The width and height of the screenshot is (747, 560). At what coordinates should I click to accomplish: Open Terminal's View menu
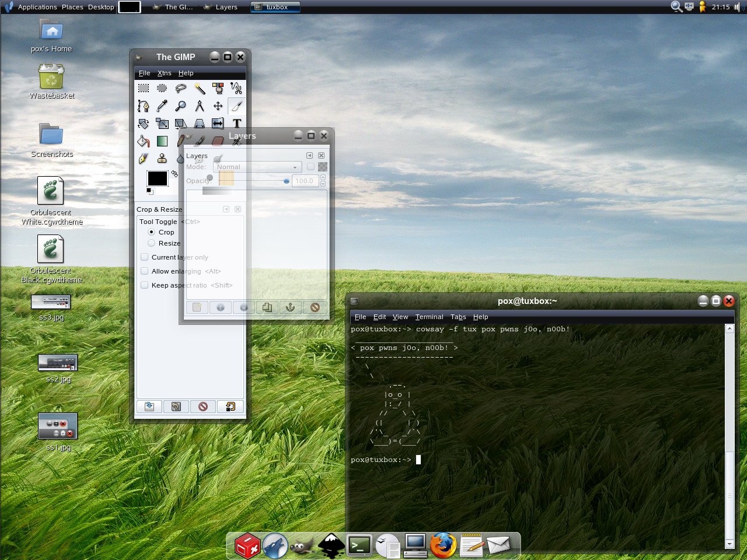pos(400,317)
